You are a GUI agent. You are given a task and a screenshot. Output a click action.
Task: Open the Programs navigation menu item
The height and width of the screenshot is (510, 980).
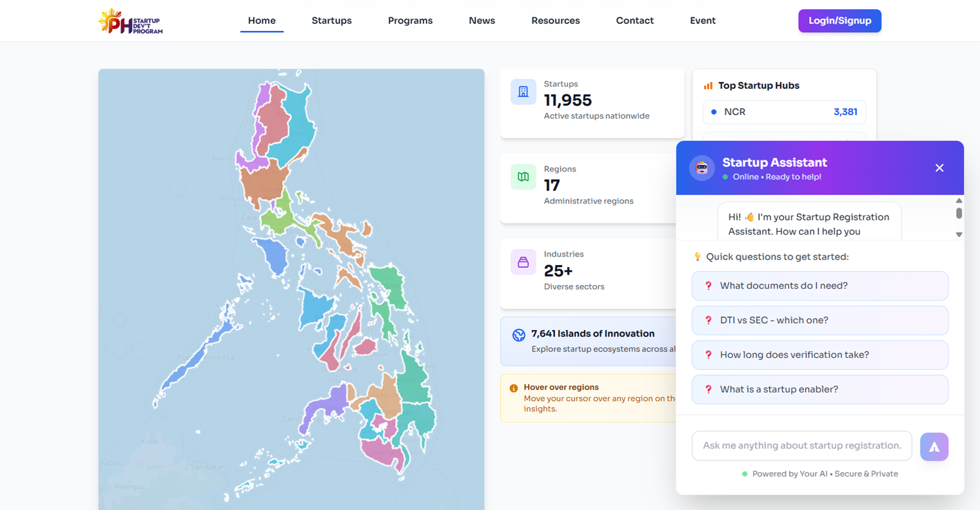[x=410, y=21]
